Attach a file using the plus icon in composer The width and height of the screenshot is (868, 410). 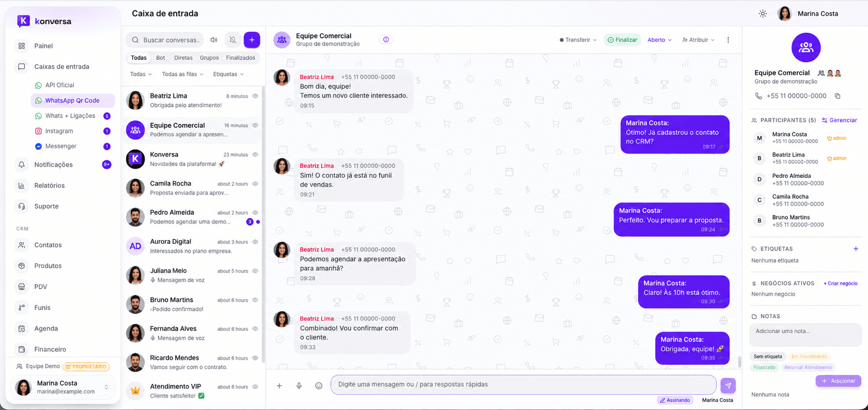(279, 386)
